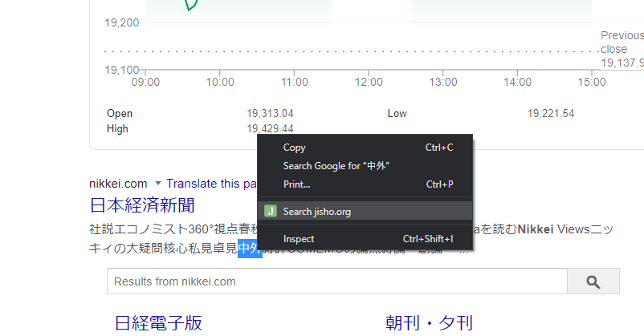This screenshot has width=644, height=336.
Task: Click the green J jisho extension icon
Action: [271, 211]
